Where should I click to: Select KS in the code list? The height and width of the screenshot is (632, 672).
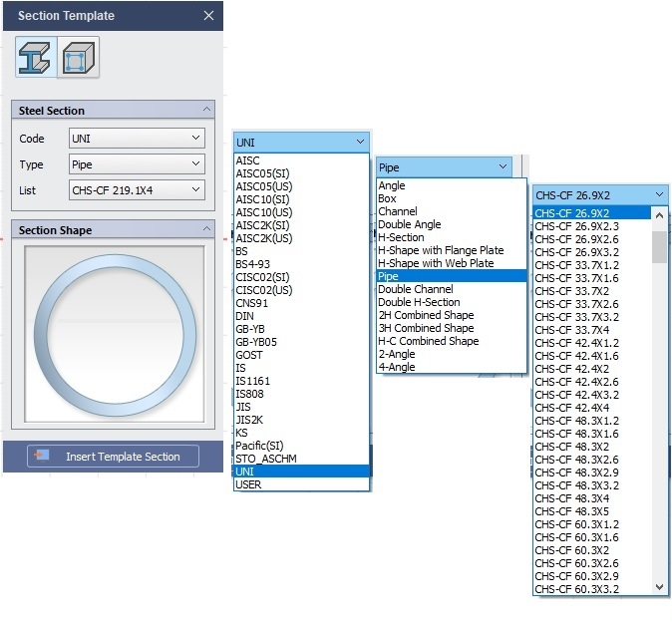301,433
